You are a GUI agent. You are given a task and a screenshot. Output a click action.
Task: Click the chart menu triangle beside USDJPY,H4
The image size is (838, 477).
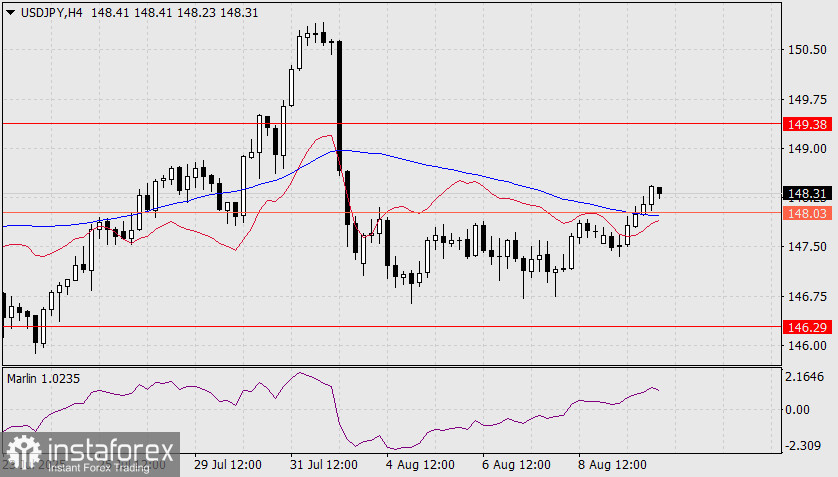pos(11,12)
